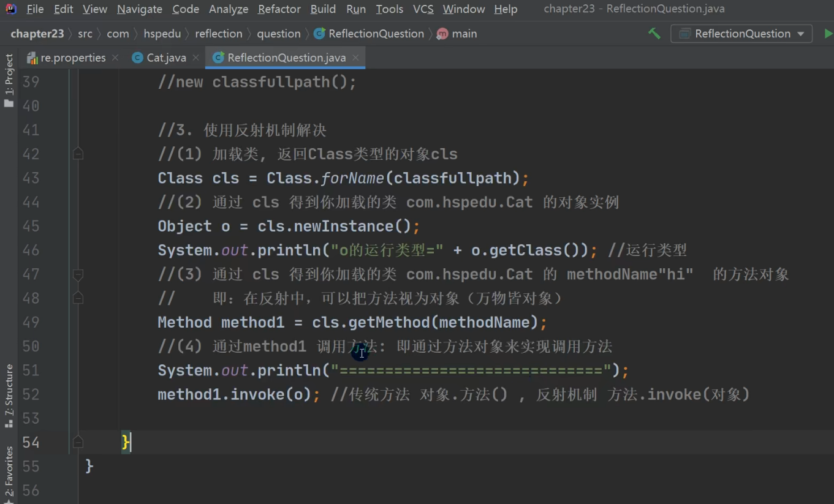The image size is (834, 504).
Task: Click forName in the line 43 code
Action: [x=352, y=178]
